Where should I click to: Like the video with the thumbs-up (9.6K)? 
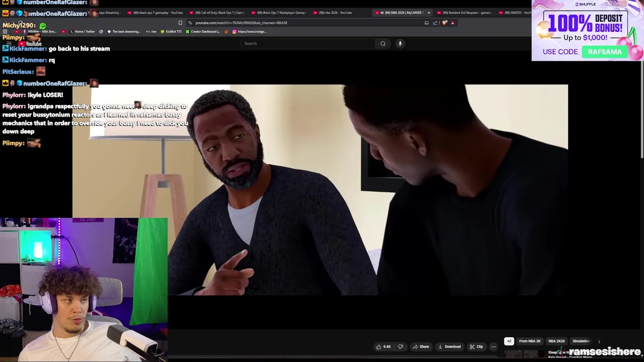[383, 347]
